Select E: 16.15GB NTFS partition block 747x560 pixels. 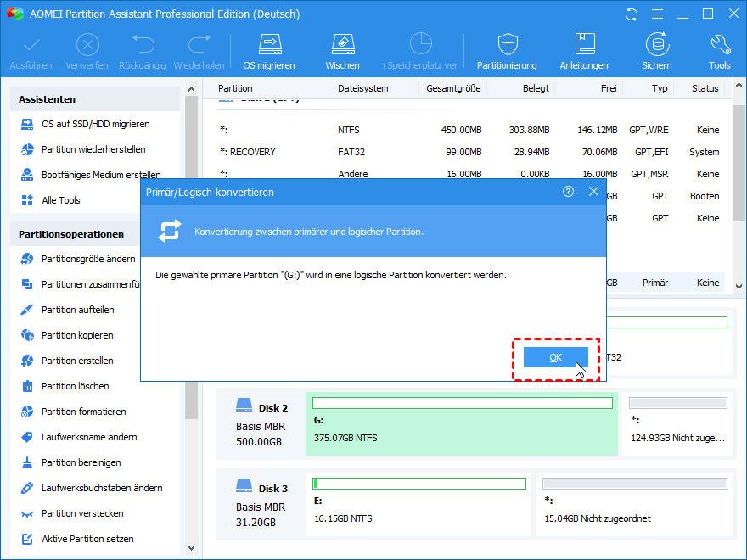point(418,504)
